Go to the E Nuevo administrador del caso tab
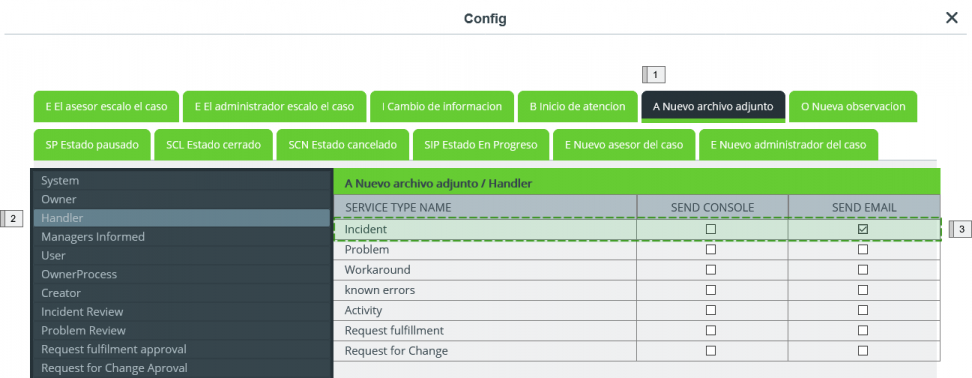Screen dimensions: 972x378 [x=789, y=144]
